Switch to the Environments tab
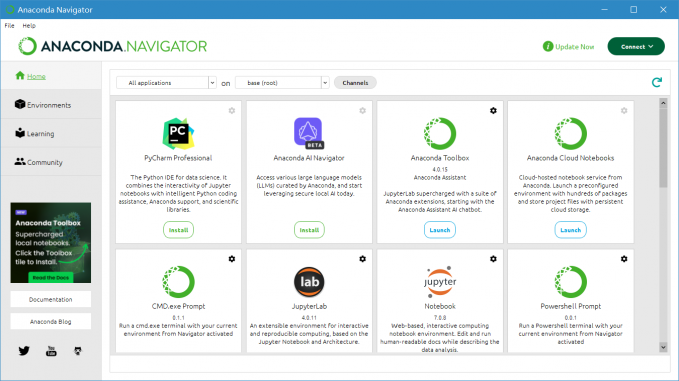679x381 pixels. (51, 105)
